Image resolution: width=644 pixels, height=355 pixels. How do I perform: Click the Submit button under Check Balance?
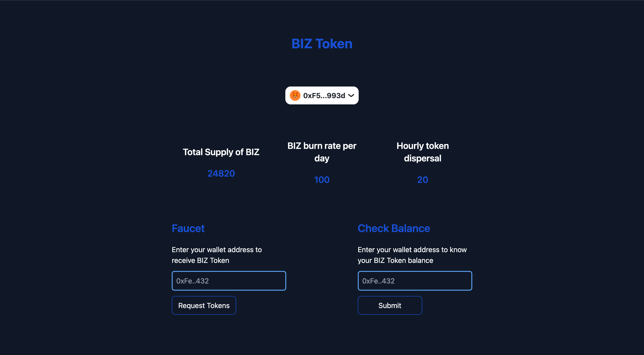[390, 305]
